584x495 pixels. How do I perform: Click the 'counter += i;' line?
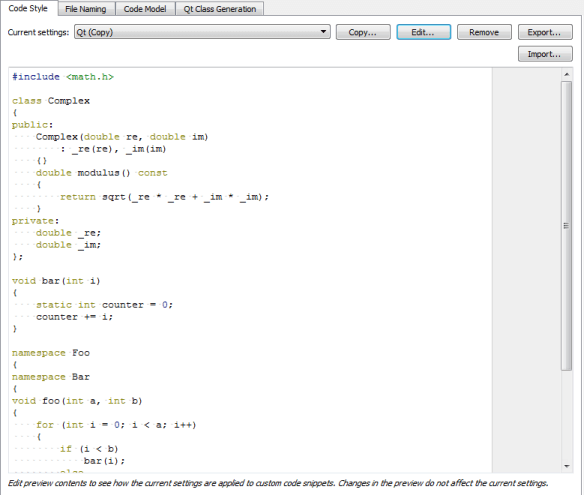point(74,317)
